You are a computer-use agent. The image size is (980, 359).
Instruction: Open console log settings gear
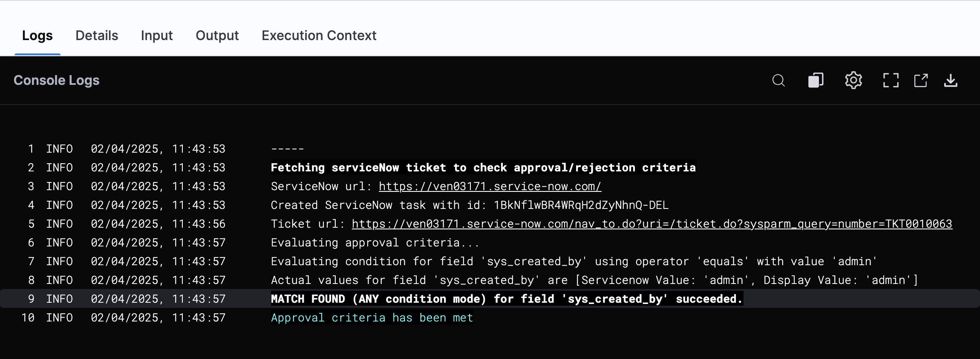(853, 80)
